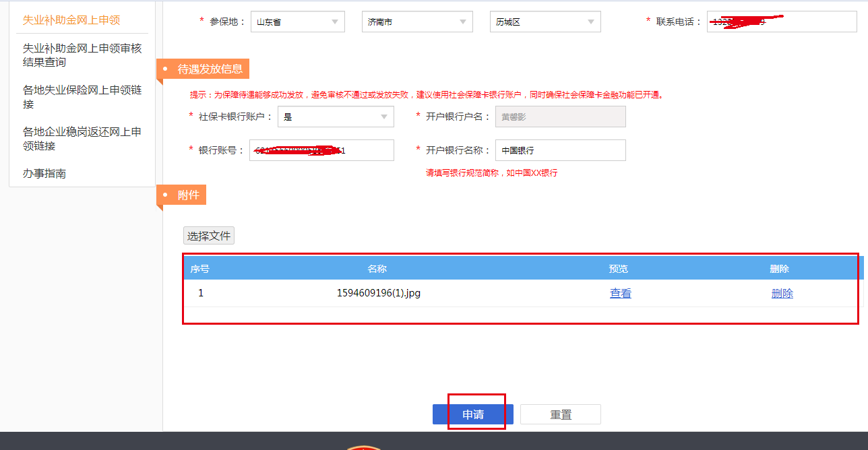Remove the attachment with the 删除 link
The width and height of the screenshot is (868, 450).
(782, 294)
